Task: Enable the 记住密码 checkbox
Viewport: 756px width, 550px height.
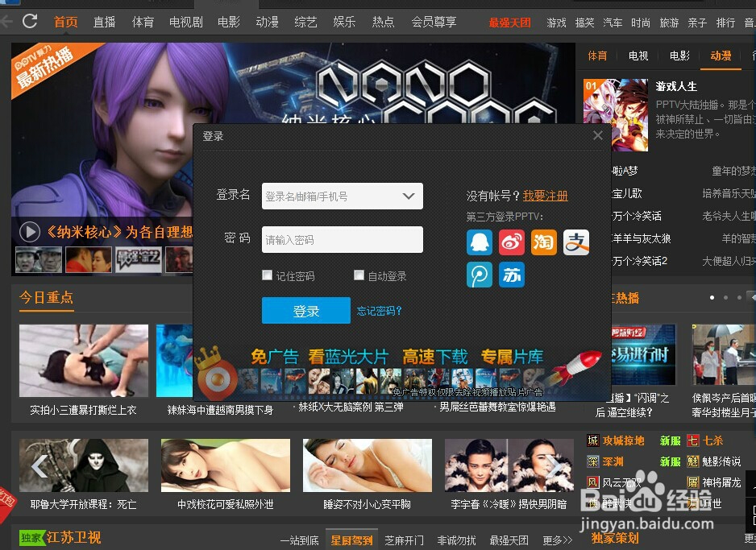Action: (x=267, y=275)
